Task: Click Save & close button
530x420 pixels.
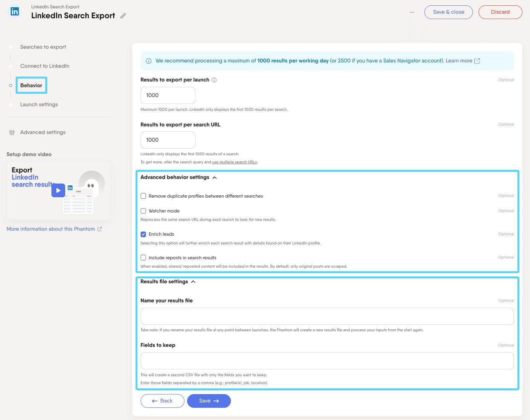Action: click(448, 12)
